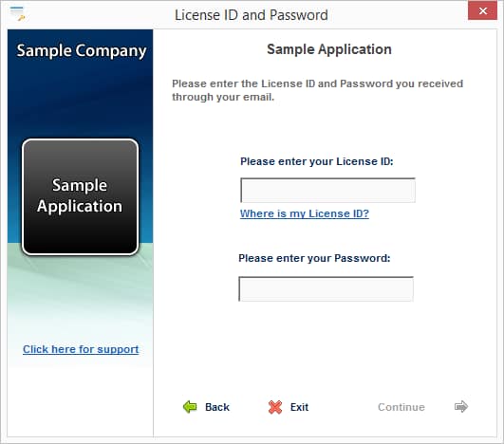Click the 'Please enter your License ID' label
This screenshot has width=504, height=444.
317,161
